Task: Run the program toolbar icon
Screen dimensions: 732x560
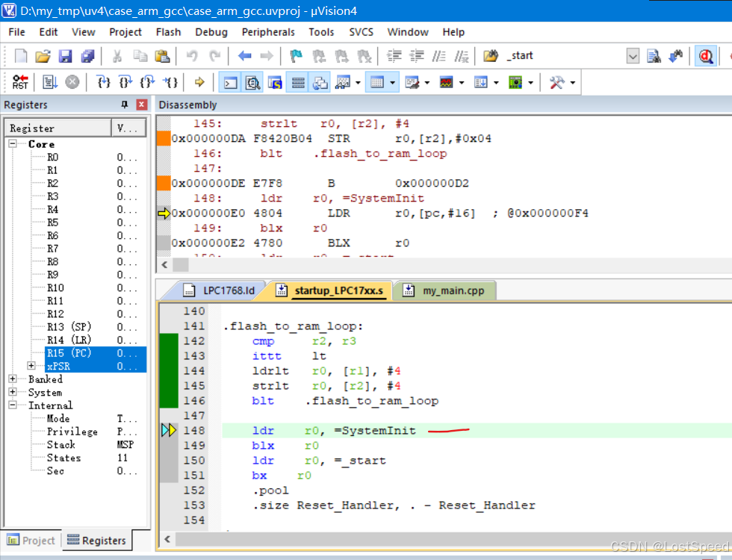Action: (49, 82)
